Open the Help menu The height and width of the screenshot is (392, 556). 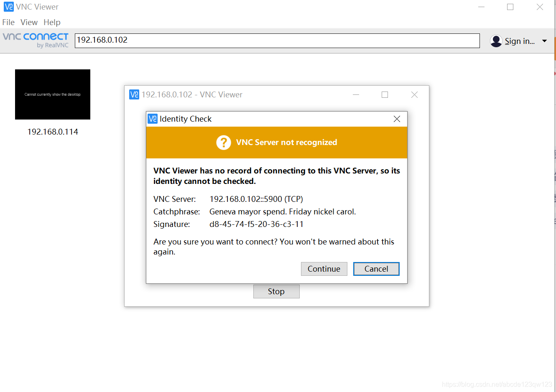pyautogui.click(x=52, y=22)
